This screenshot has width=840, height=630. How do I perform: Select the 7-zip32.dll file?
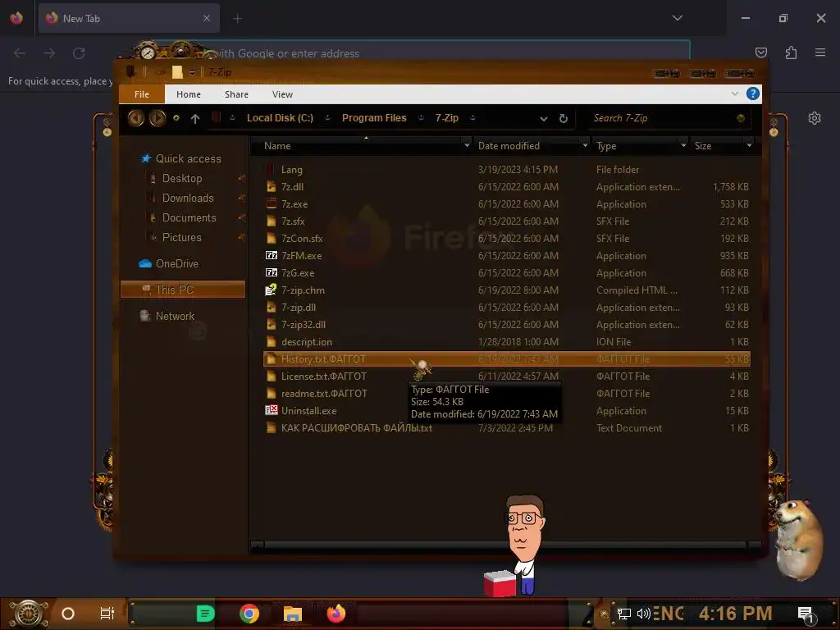(304, 325)
